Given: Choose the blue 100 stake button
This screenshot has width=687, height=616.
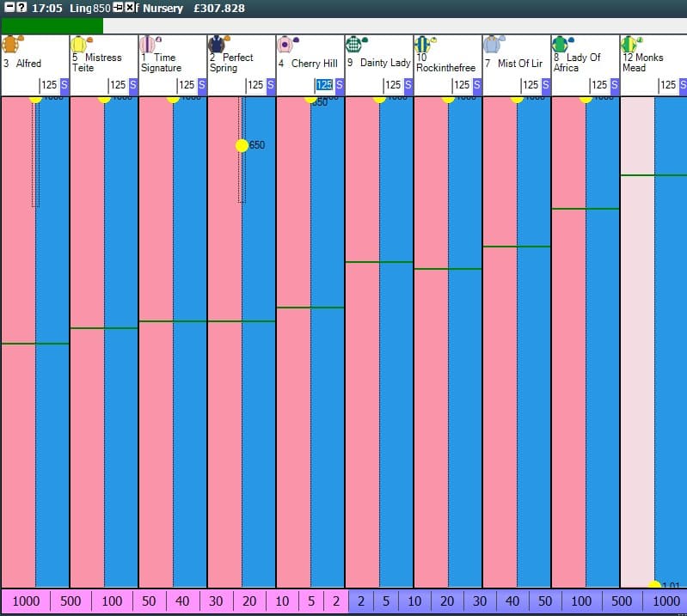Looking at the screenshot, I should point(581,601).
